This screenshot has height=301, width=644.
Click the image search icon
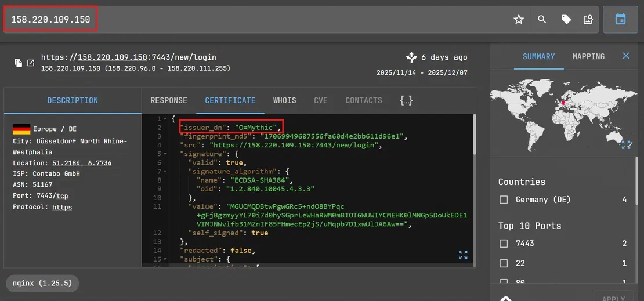click(588, 19)
